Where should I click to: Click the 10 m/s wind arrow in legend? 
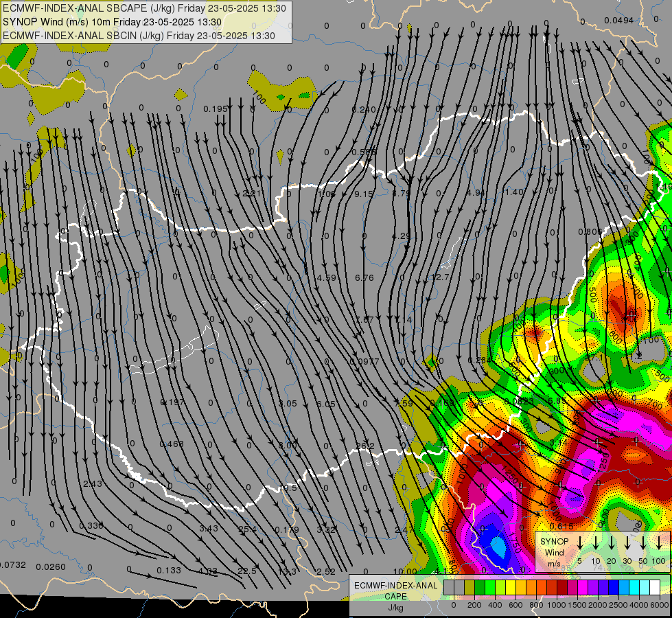(596, 542)
